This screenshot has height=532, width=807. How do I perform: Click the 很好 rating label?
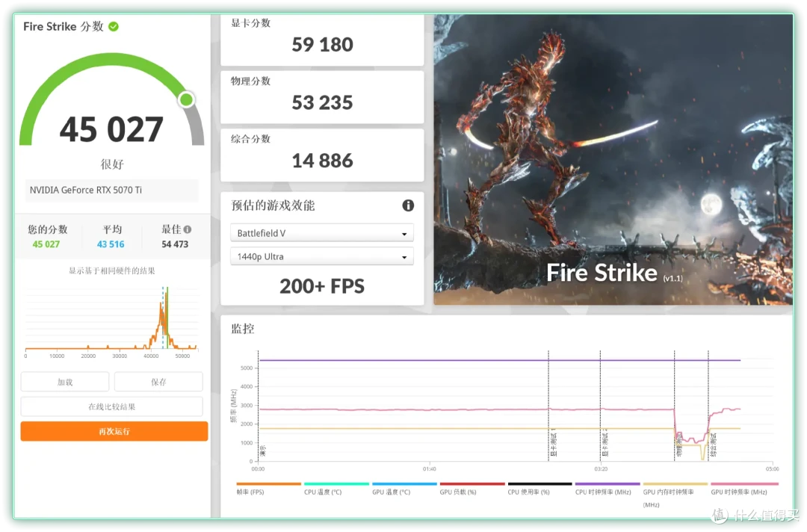point(111,164)
